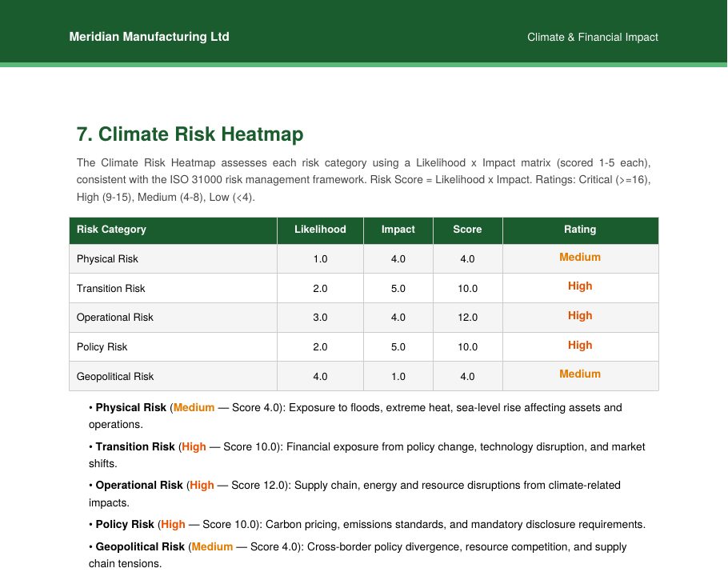Click the "Exposure to floods, extreme heat" description text

coord(370,407)
